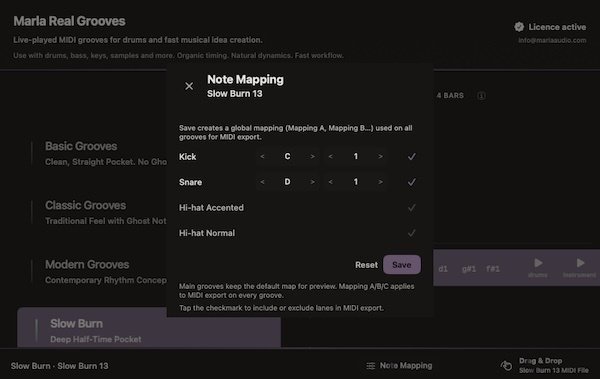Click the Save mapping button

402,265
